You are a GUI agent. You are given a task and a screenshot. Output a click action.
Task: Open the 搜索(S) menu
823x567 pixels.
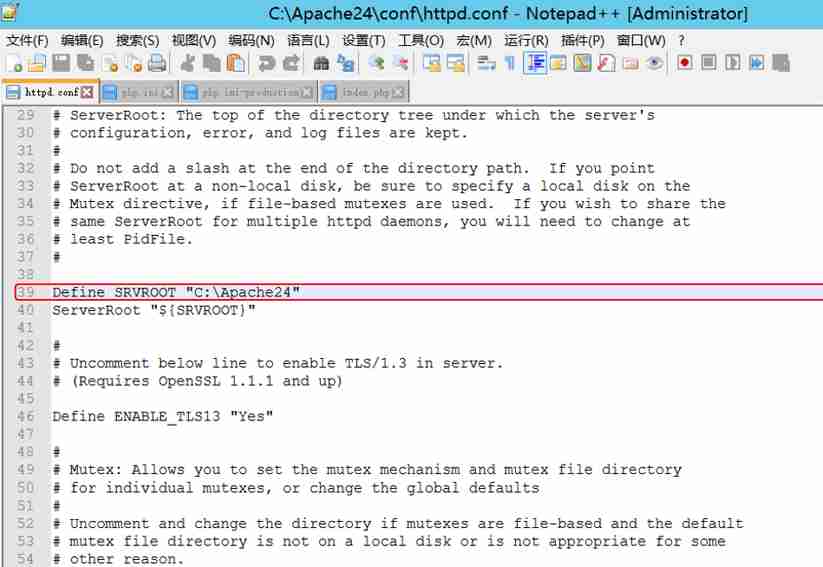tap(138, 40)
